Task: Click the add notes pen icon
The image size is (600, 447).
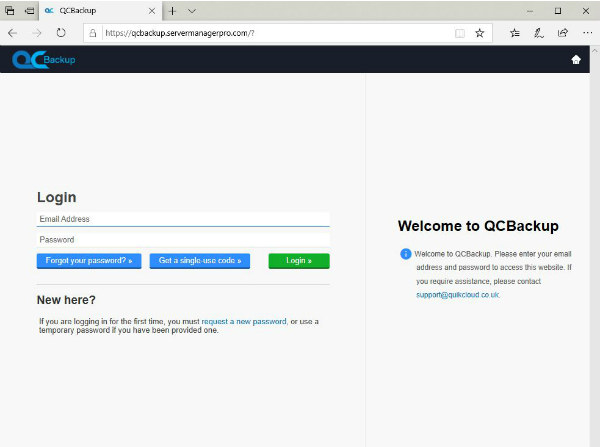Action: click(x=539, y=33)
